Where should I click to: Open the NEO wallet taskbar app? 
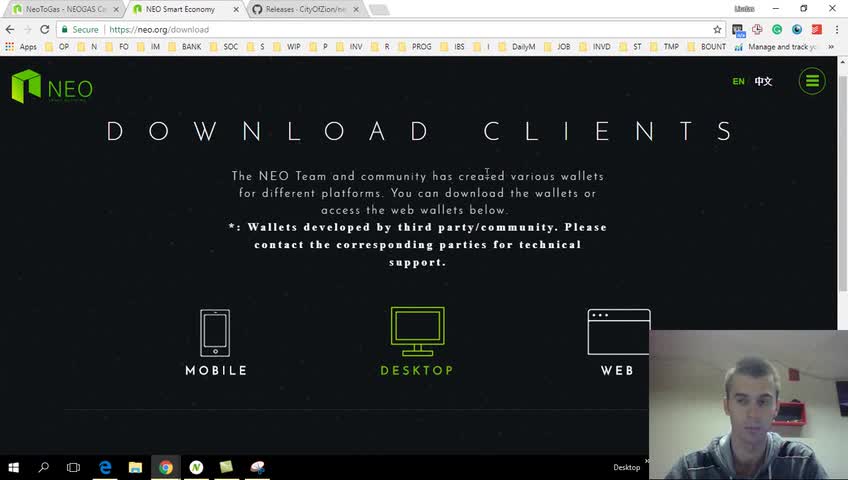pos(196,467)
